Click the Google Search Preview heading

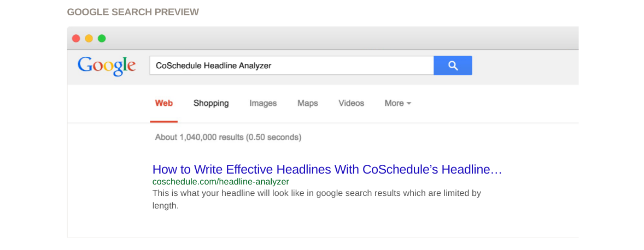point(133,12)
